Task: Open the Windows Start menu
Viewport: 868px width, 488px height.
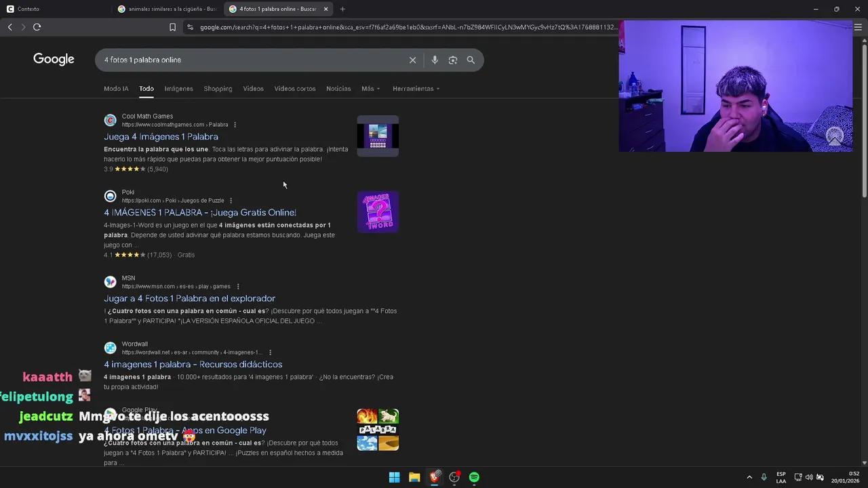Action: [x=394, y=477]
